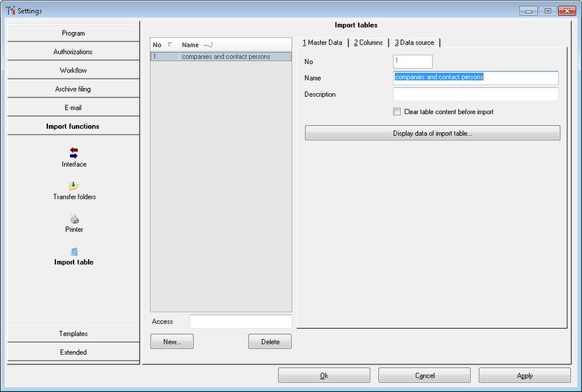Select the Import functions section
582x392 pixels.
click(x=73, y=127)
